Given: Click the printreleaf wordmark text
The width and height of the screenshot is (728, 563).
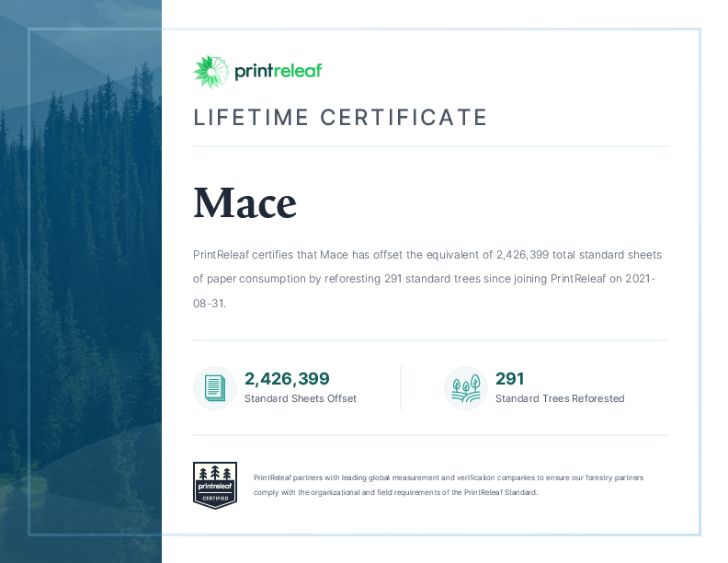Looking at the screenshot, I should click(279, 71).
